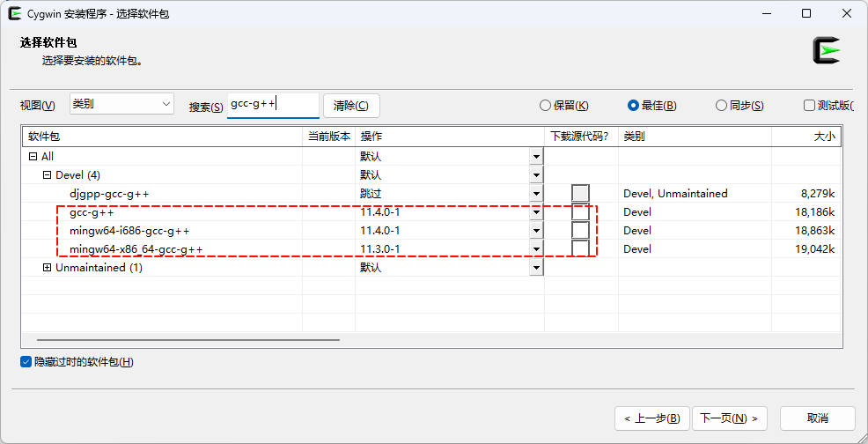This screenshot has width=868, height=444.
Task: Click the Devel, Unmaintained category cell
Action: pyautogui.click(x=675, y=194)
